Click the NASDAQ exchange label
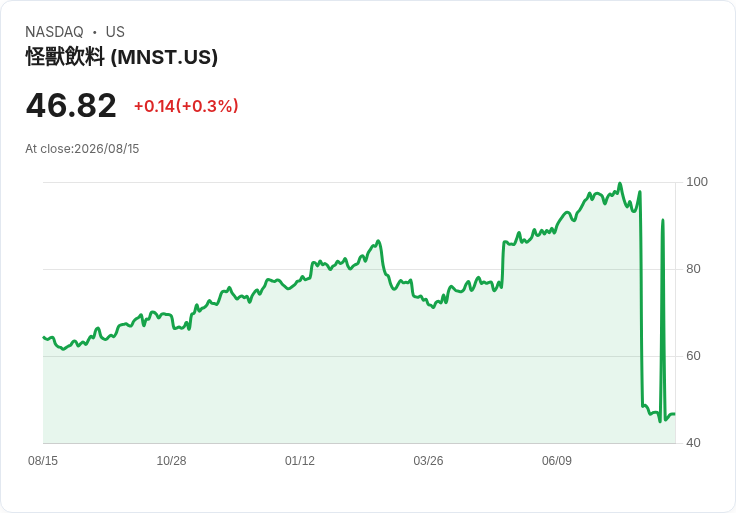The width and height of the screenshot is (736, 513). (x=54, y=32)
